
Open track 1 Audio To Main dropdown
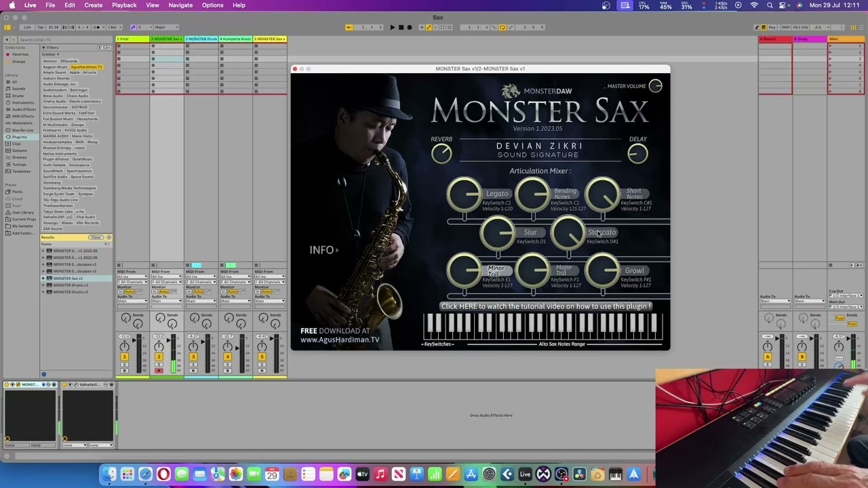point(132,302)
